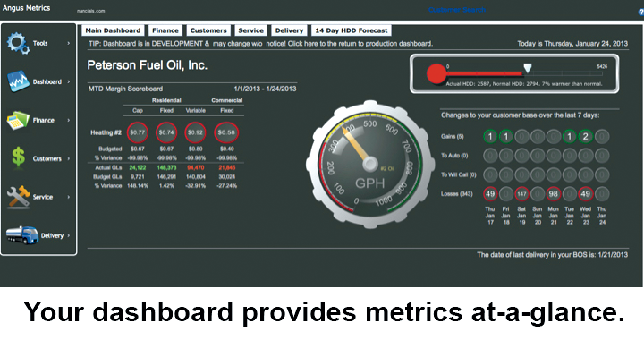Click the GPH gauge dial
The image size is (644, 340).
tap(370, 165)
